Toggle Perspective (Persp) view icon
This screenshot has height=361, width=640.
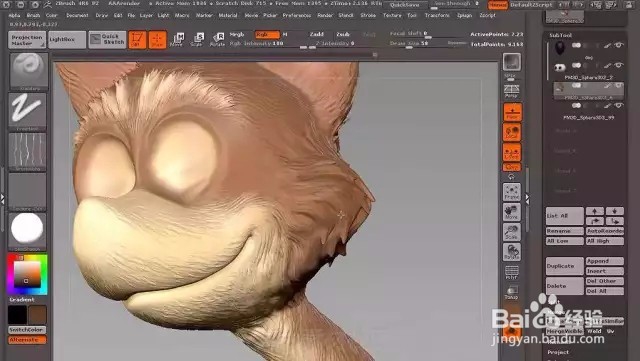click(x=512, y=91)
